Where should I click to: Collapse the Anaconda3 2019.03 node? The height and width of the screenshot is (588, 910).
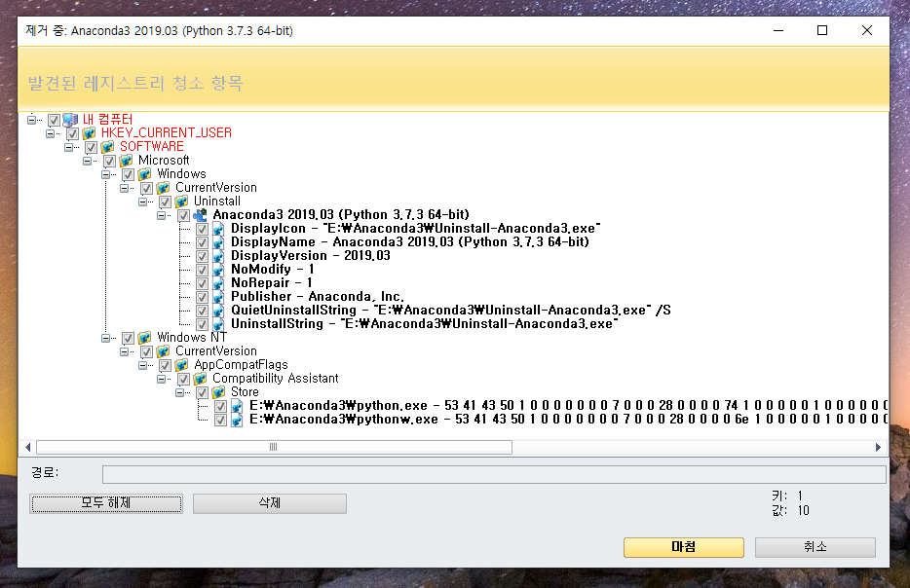point(162,215)
